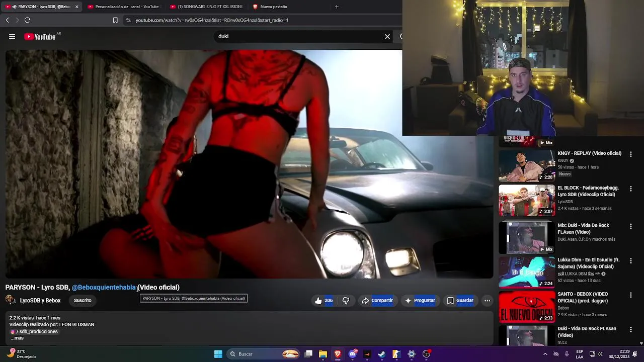Viewport: 644px width, 362px height.
Task: Open the 'EL BLOCK - Fedemoneybagg' video thumbnail
Action: coord(526,201)
